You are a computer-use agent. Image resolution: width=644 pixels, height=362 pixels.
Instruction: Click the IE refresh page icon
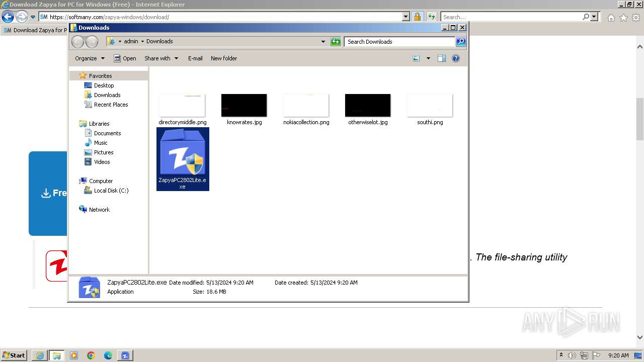(x=431, y=17)
